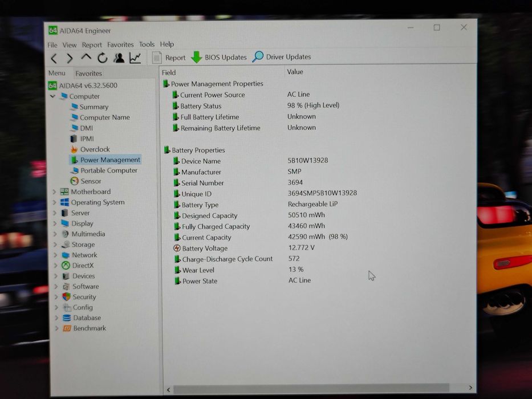
Task: Select the DMI tree item
Action: click(87, 128)
